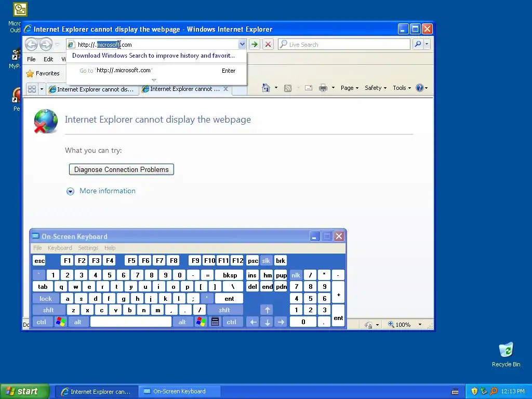Click the Print toolbar icon
Viewport: 532px width, 399px height.
(x=323, y=88)
